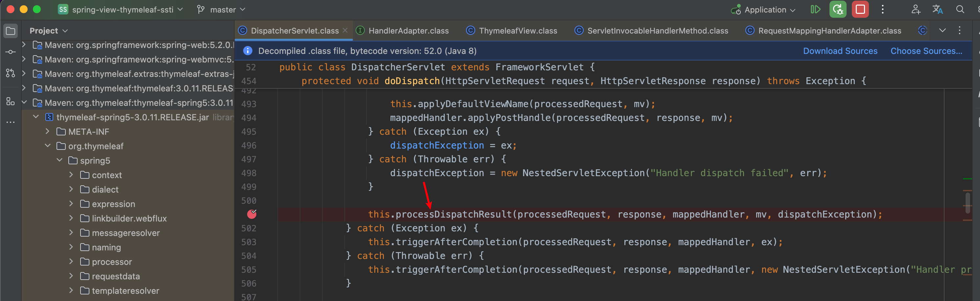
Task: Show more tool windows ellipsis
Action: pyautogui.click(x=11, y=122)
